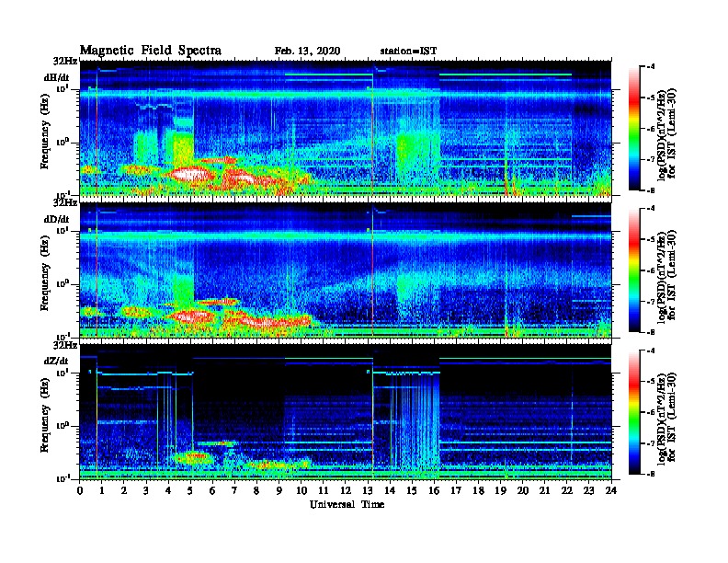Click the log(PSD) legend title of dZ/dt panel
The image size is (728, 563).
(666, 417)
